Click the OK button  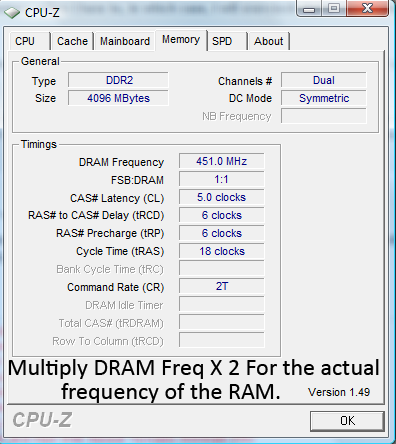pos(347,421)
